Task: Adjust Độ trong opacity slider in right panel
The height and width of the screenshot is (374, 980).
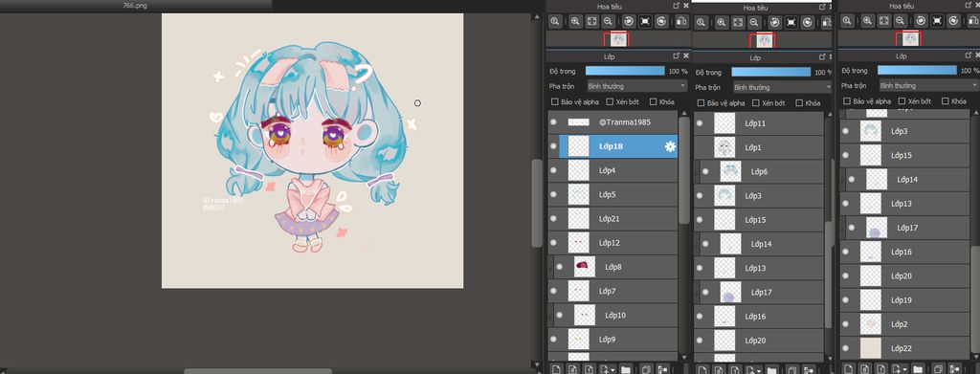Action: 917,71
